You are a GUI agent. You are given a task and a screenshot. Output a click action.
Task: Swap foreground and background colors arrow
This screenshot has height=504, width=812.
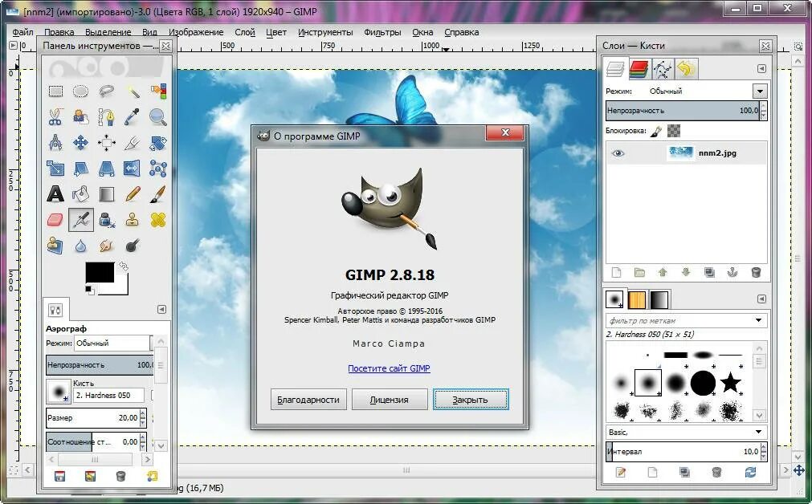tap(123, 266)
